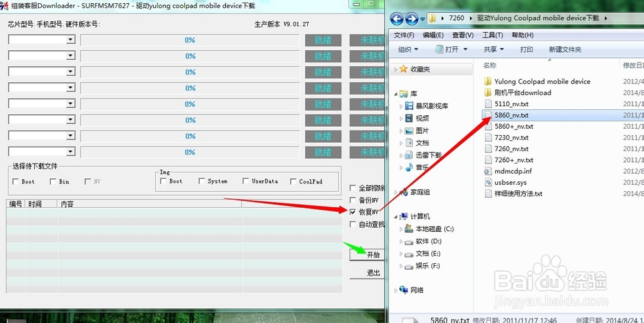The image size is (644, 323).
Task: Click the Explorer Back navigation arrow
Action: pos(397,19)
